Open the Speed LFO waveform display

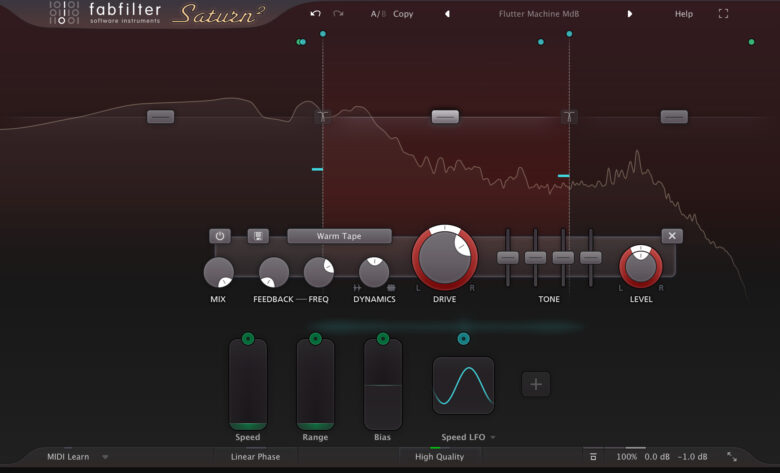click(463, 385)
